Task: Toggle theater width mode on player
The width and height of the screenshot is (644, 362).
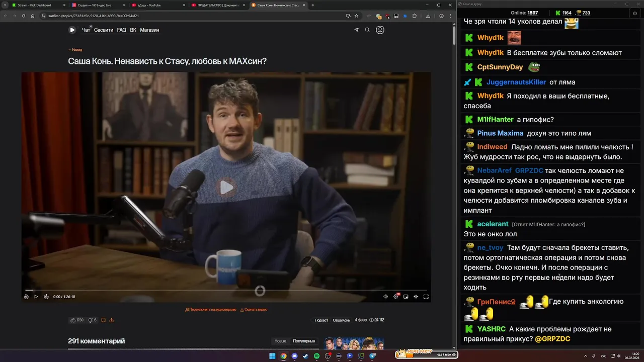Action: [x=416, y=297]
